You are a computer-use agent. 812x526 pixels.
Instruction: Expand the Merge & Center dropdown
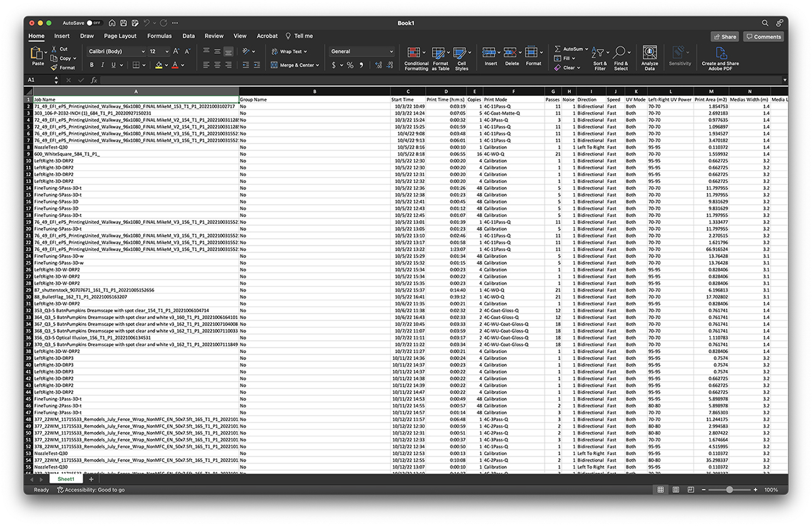(318, 65)
